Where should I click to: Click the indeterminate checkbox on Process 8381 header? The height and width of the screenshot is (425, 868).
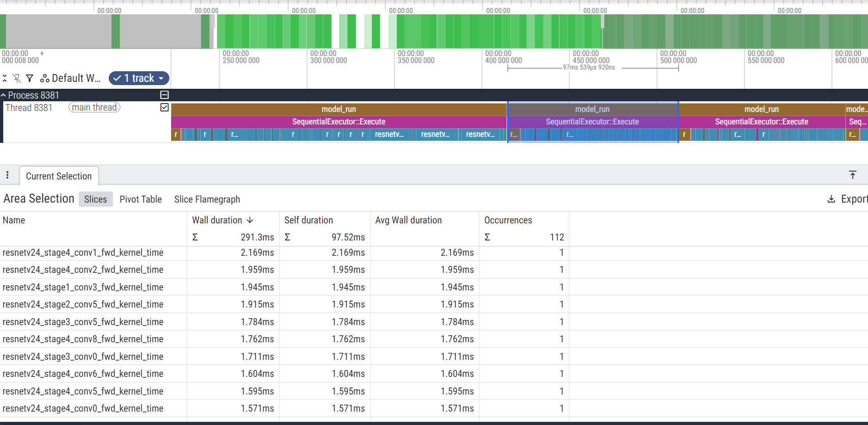[x=164, y=95]
